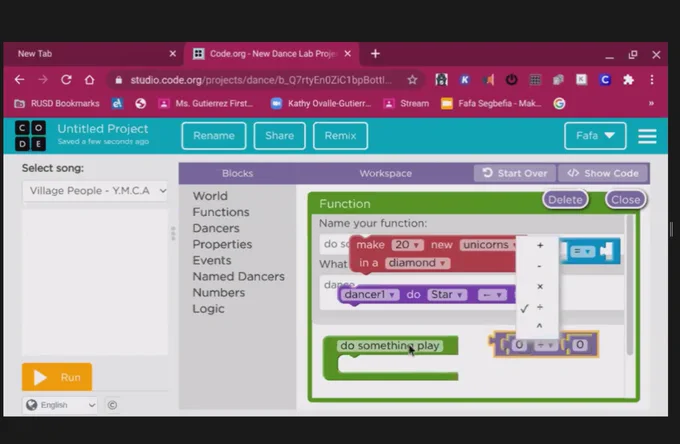The image size is (680, 444).
Task: Delete the function with the Delete button
Action: (x=565, y=200)
